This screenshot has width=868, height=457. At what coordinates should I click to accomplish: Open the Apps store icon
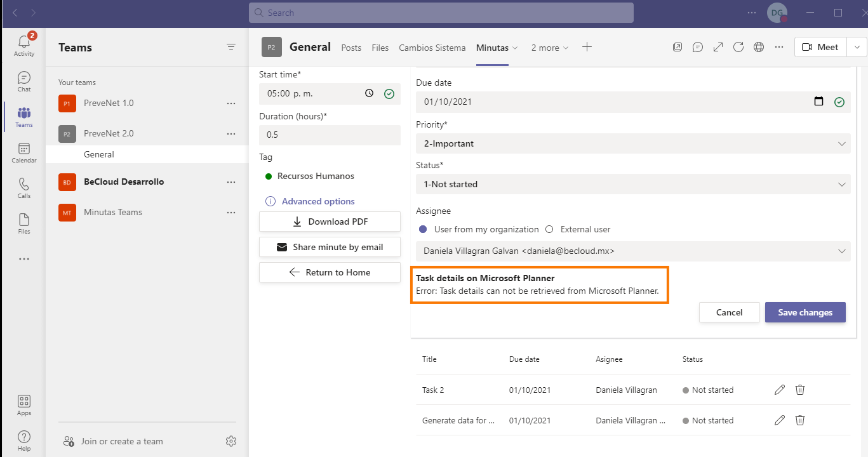click(x=23, y=405)
